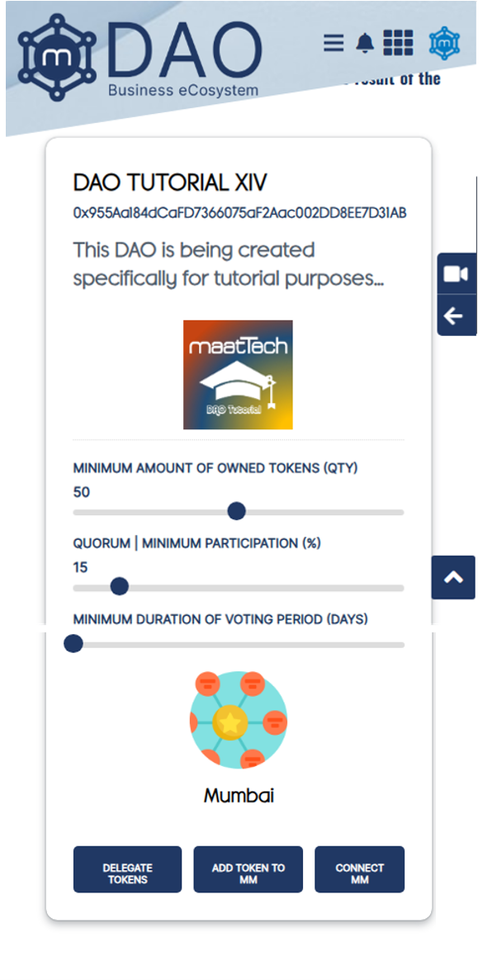This screenshot has width=483, height=980.
Task: Click the DAO TUTORIAL XIV title
Action: pos(170,183)
